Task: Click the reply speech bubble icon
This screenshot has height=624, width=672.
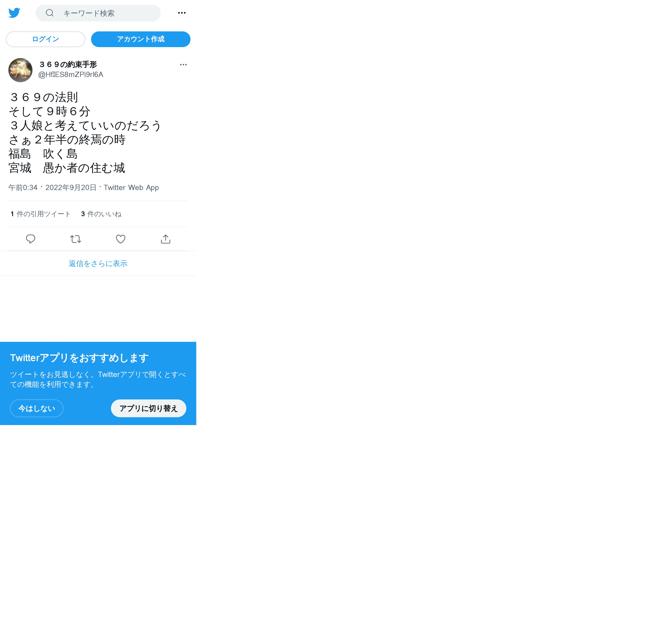Action: (31, 239)
